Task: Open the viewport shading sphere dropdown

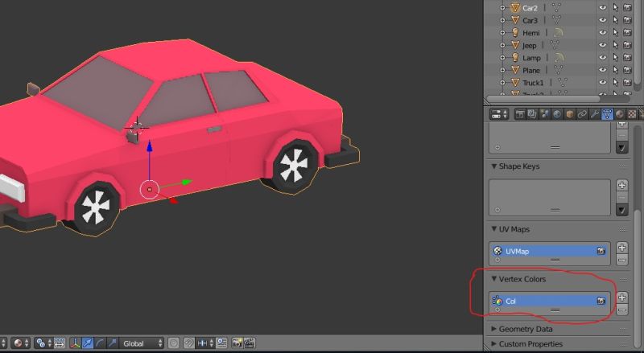Action: (21, 343)
